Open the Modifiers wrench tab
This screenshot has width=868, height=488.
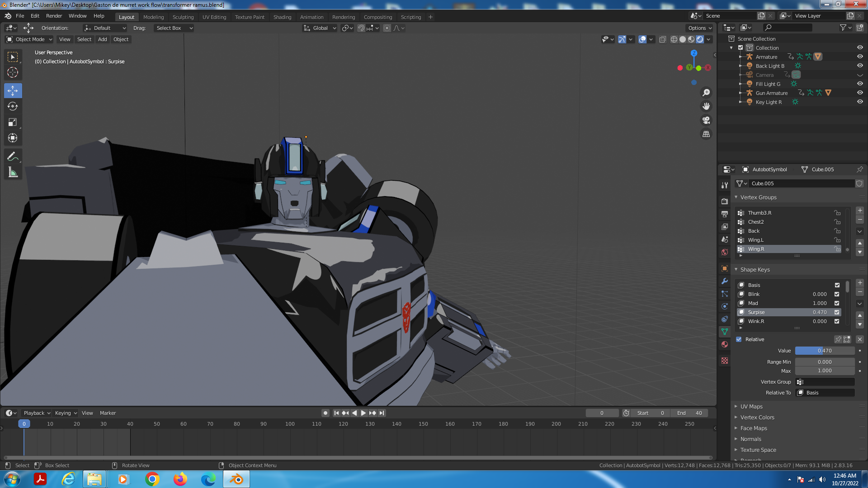[x=725, y=281]
